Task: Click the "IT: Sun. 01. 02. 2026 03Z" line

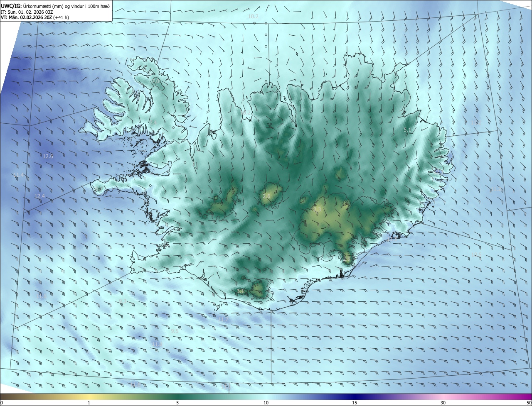Action: [x=27, y=12]
